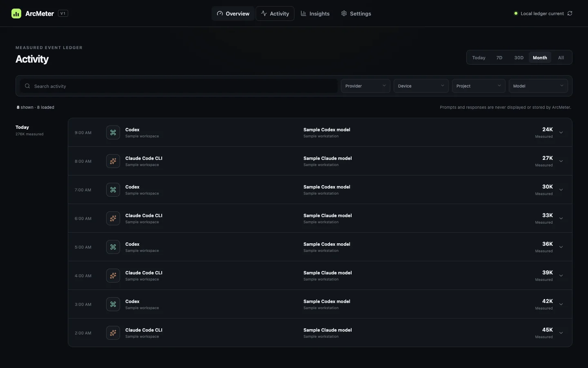Click the green ledger status dot
The image size is (588, 368).
click(516, 13)
